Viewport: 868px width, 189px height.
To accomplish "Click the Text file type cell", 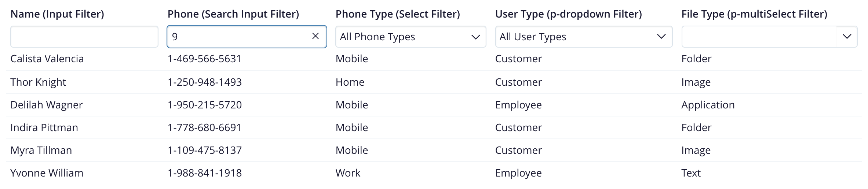I will (691, 173).
